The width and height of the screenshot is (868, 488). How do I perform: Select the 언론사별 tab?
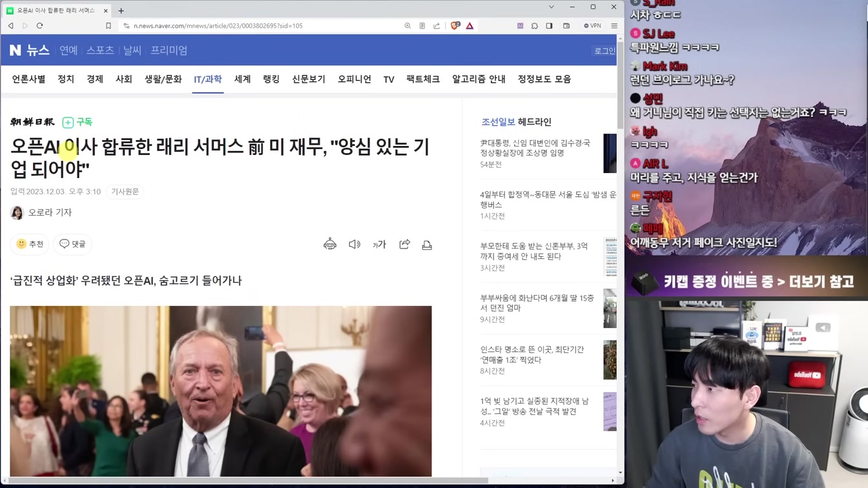(28, 79)
